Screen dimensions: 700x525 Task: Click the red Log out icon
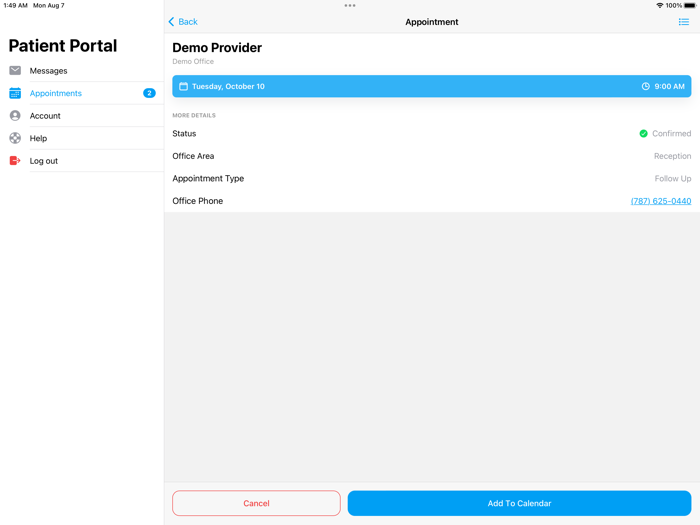[x=15, y=161]
